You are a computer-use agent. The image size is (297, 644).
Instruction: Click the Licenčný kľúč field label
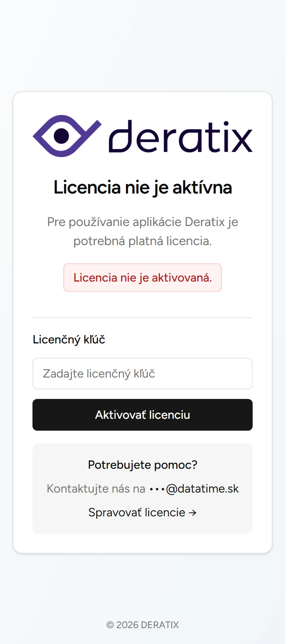pos(69,340)
